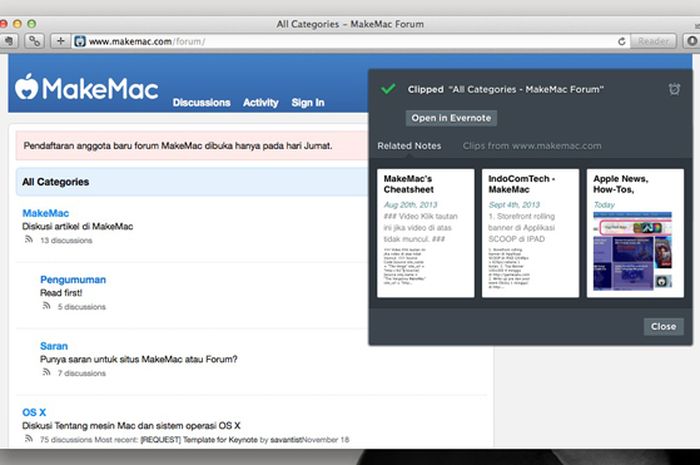The image size is (700, 465).
Task: Click the Evernote clipper toolbar icon
Action: point(8,42)
